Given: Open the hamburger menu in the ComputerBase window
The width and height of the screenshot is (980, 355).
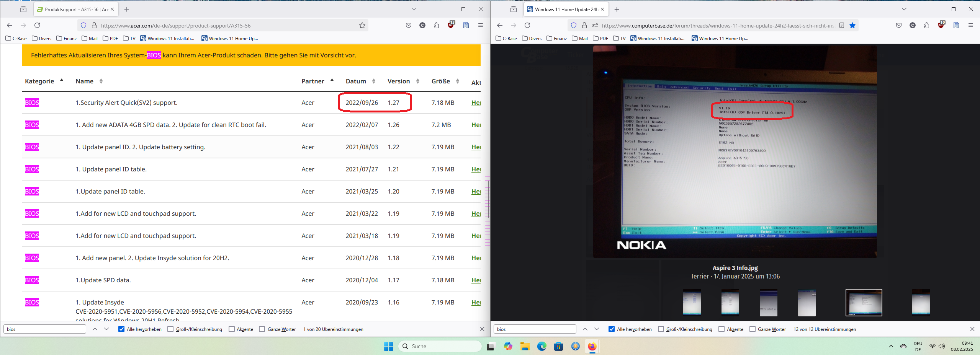Looking at the screenshot, I should click(x=971, y=25).
